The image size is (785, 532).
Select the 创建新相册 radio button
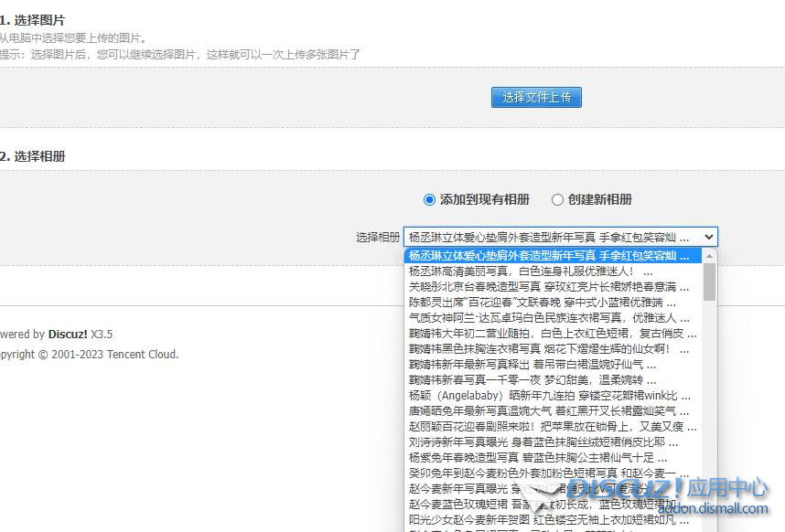coord(556,199)
